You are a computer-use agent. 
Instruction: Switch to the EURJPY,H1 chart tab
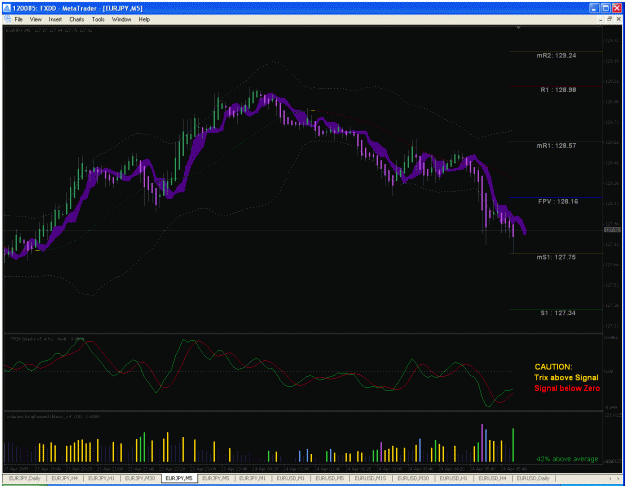coord(101,478)
